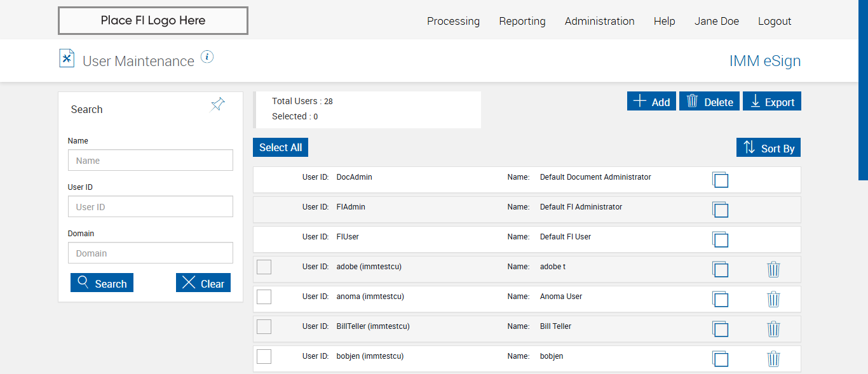
Task: Go to the Reporting menu
Action: (x=522, y=21)
